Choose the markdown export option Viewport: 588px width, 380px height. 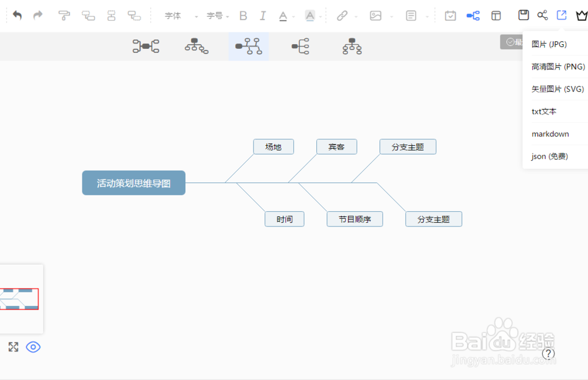[550, 134]
